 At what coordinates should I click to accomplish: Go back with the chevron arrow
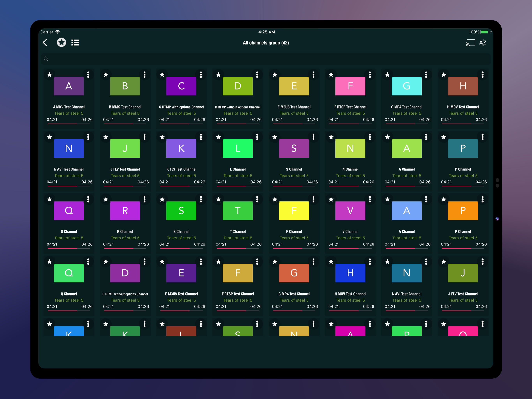(x=45, y=43)
